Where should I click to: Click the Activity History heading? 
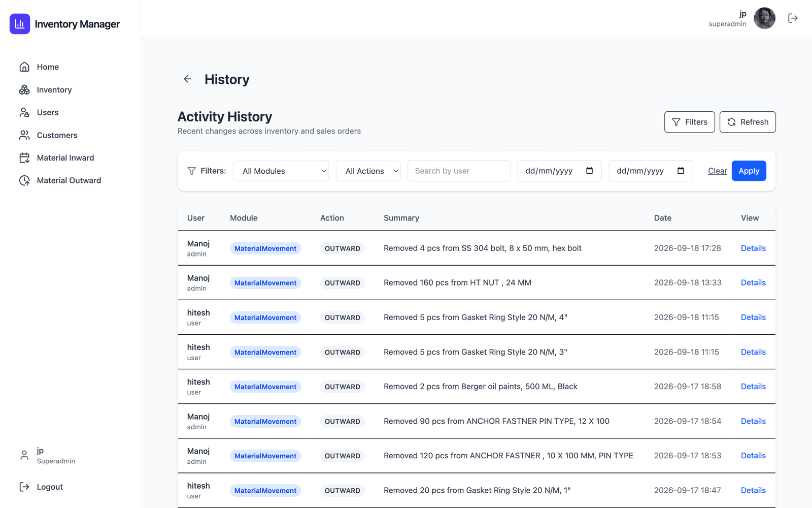tap(225, 117)
